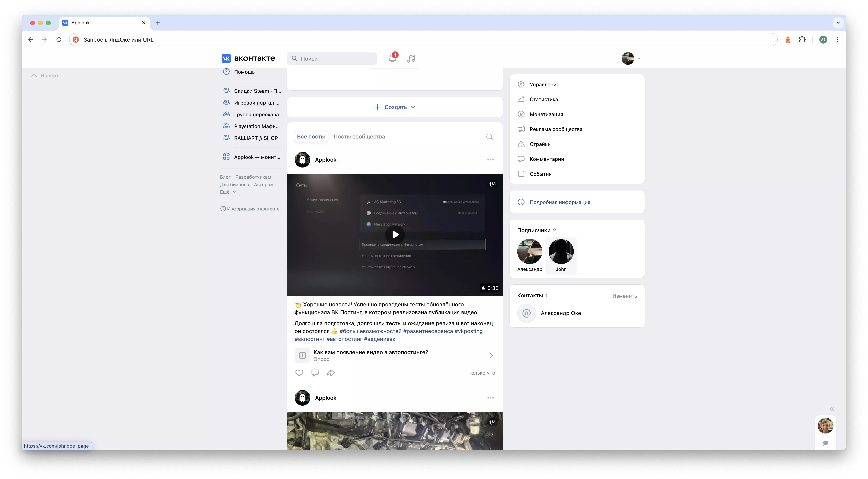Screen dimensions: 868x479
Task: Open Playstation Мафи... community in sidebar
Action: (x=252, y=126)
